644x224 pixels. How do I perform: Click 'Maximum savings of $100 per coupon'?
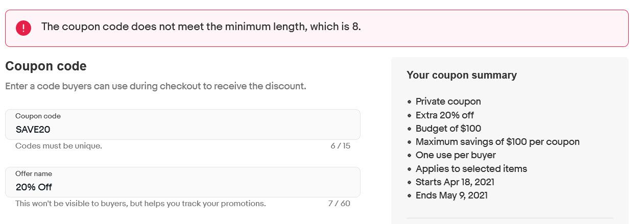(x=497, y=142)
